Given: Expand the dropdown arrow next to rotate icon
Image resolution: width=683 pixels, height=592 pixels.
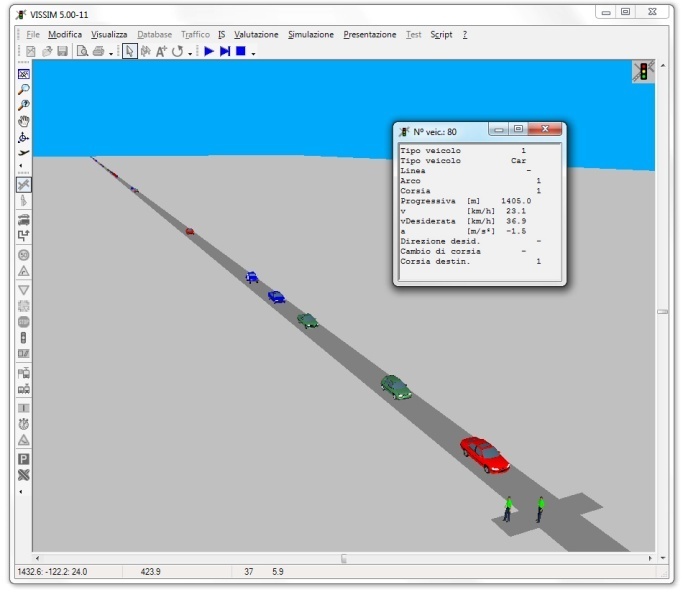Looking at the screenshot, I should tap(189, 53).
